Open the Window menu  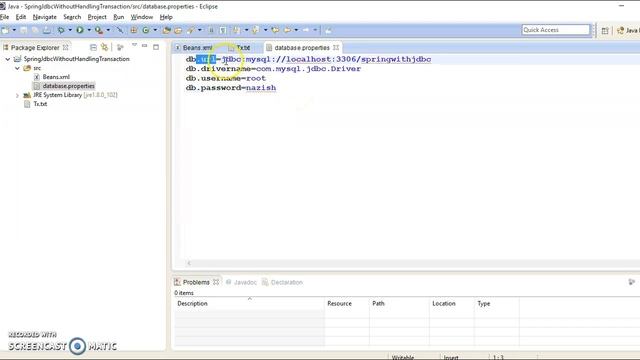(142, 17)
